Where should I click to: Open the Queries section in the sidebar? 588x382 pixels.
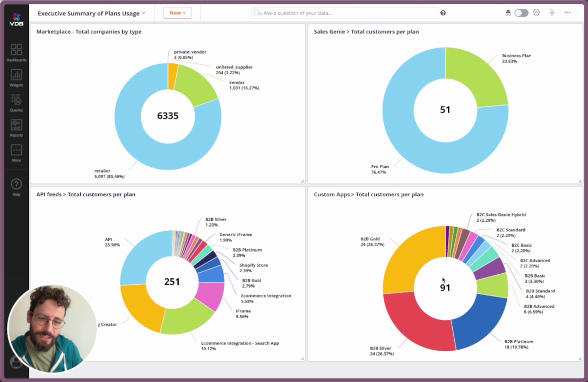coord(16,103)
